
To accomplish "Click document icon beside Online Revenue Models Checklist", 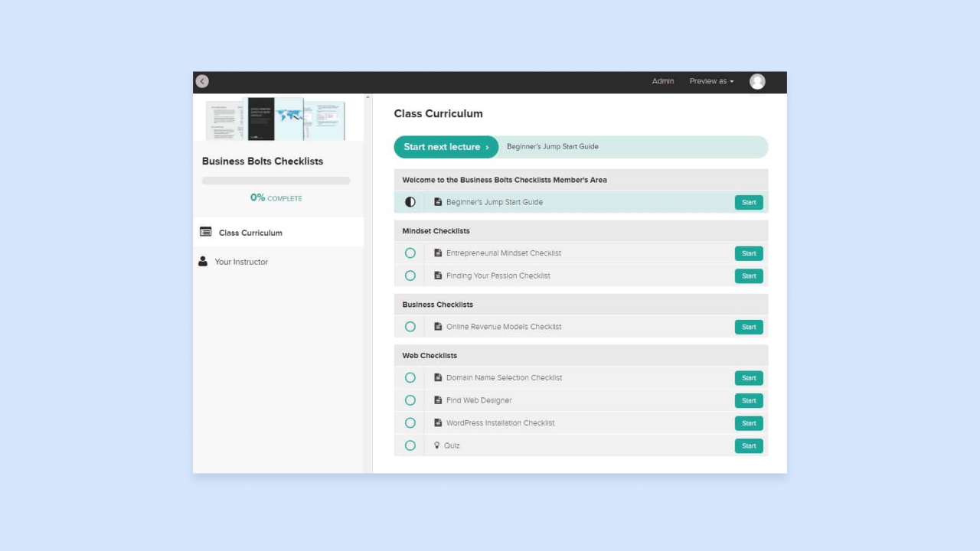I will [x=438, y=327].
